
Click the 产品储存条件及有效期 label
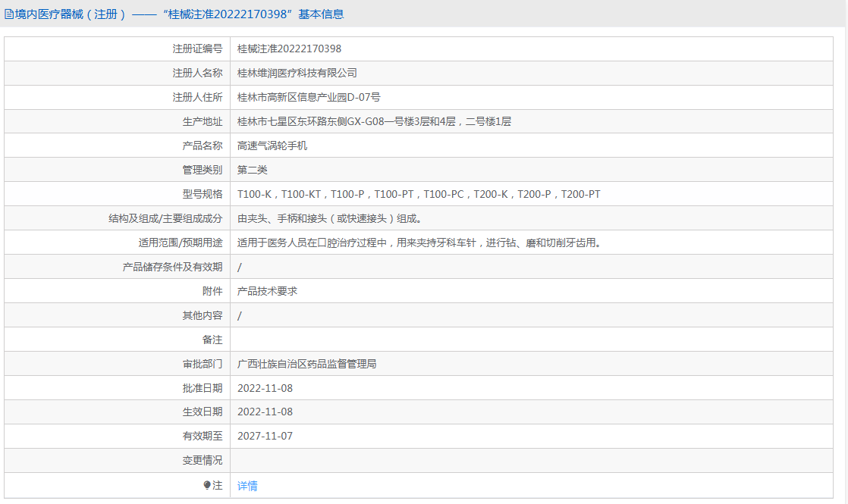point(172,267)
